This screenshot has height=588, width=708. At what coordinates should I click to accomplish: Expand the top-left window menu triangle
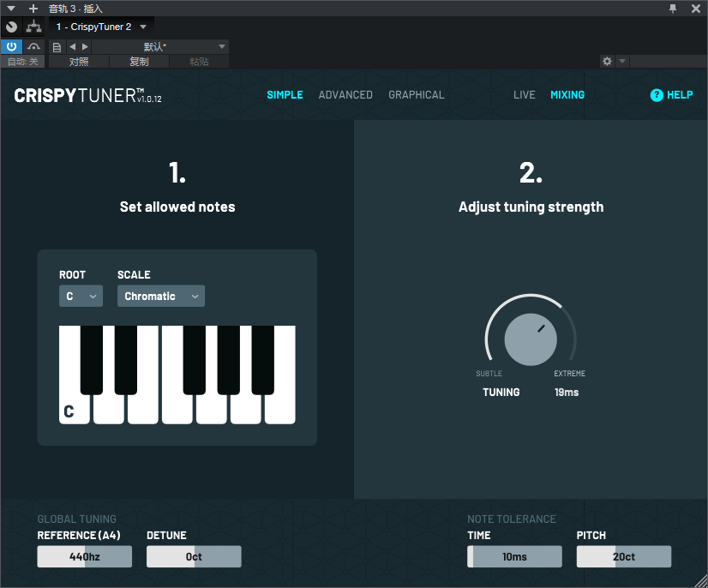coord(11,9)
